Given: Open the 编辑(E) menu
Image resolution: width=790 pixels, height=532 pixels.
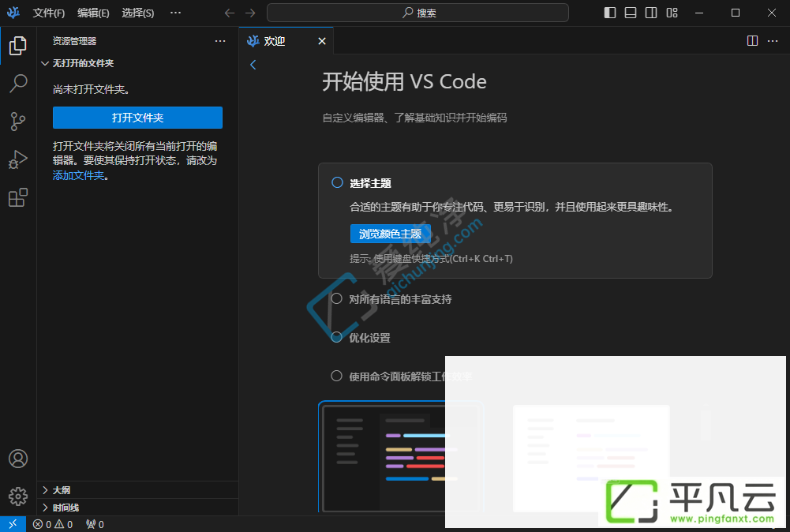Looking at the screenshot, I should pos(93,13).
